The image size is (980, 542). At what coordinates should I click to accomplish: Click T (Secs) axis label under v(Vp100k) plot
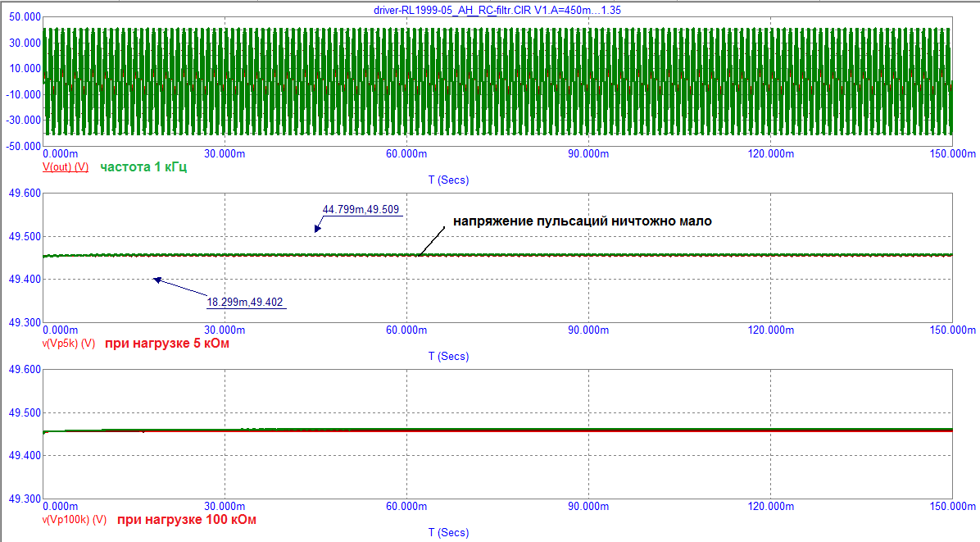[448, 533]
